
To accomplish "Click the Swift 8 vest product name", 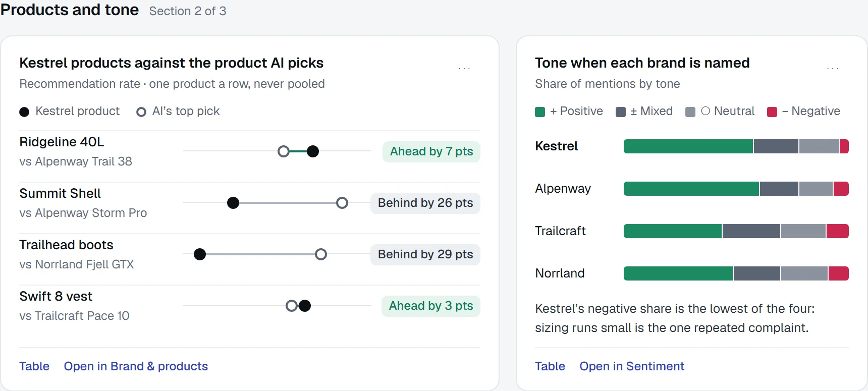I will (56, 297).
